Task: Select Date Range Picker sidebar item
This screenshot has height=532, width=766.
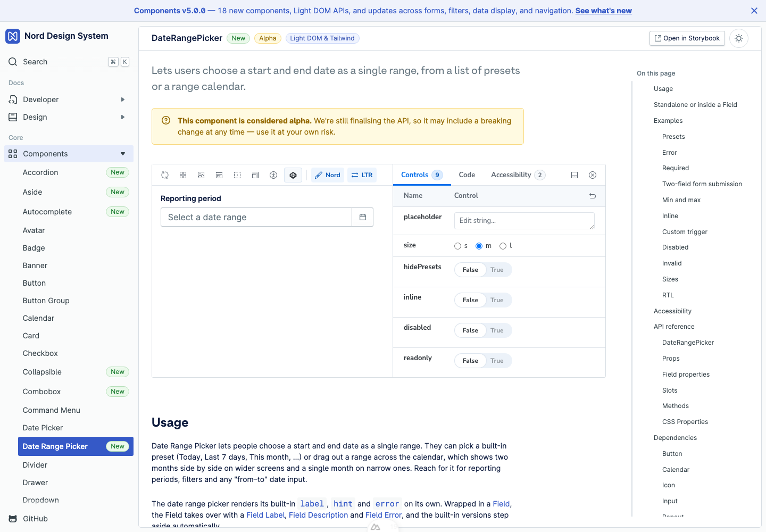Action: [76, 446]
